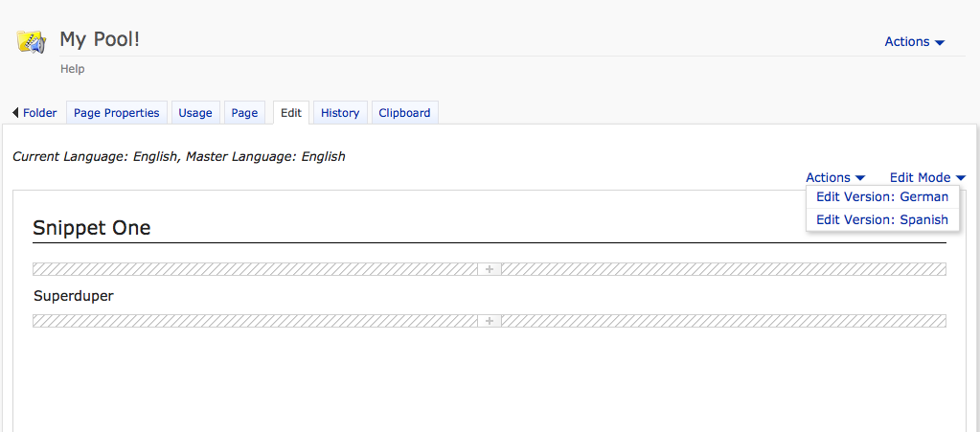Expand the Edit Mode dropdown
980x432 pixels.
point(926,177)
